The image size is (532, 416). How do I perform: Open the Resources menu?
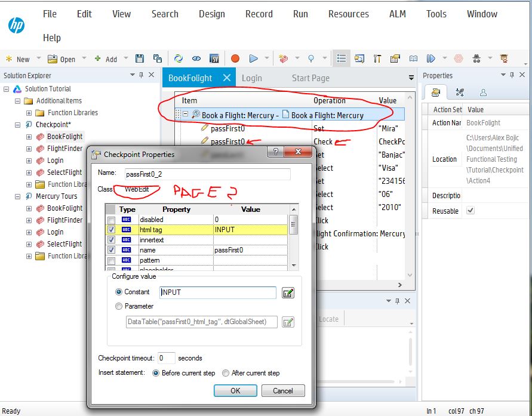pos(349,14)
